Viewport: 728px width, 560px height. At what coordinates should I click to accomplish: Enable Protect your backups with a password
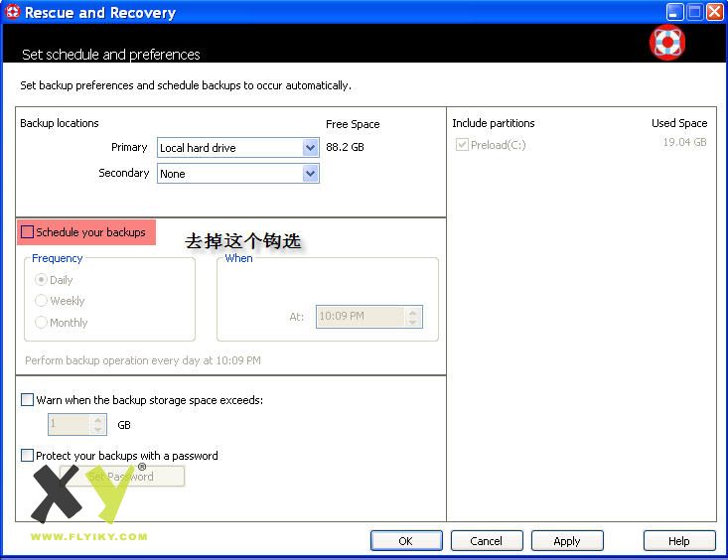click(x=28, y=455)
